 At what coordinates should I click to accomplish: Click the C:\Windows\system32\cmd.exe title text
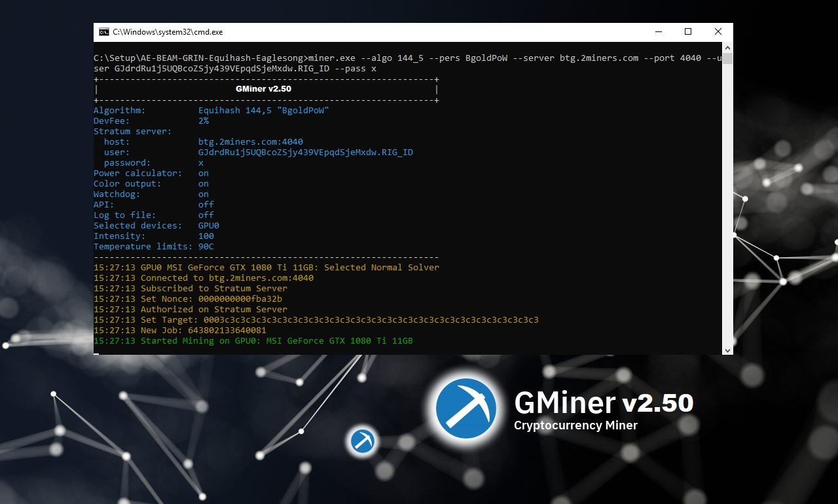pos(168,31)
